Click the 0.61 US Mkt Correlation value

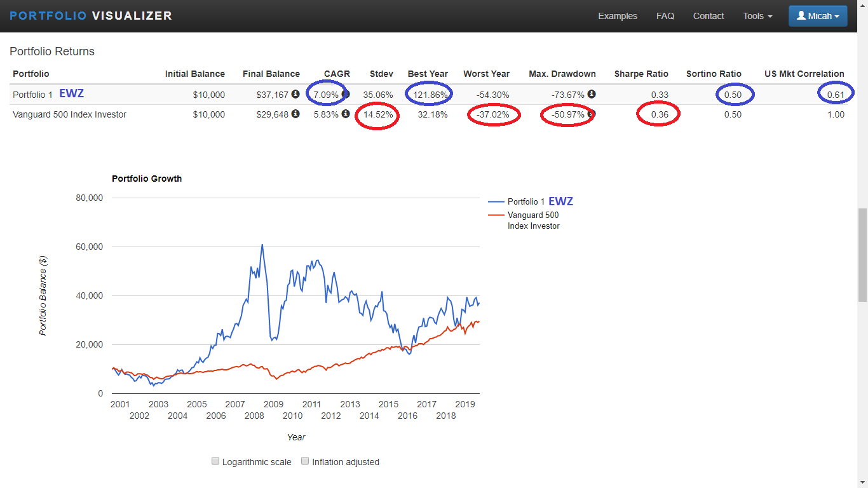[836, 95]
